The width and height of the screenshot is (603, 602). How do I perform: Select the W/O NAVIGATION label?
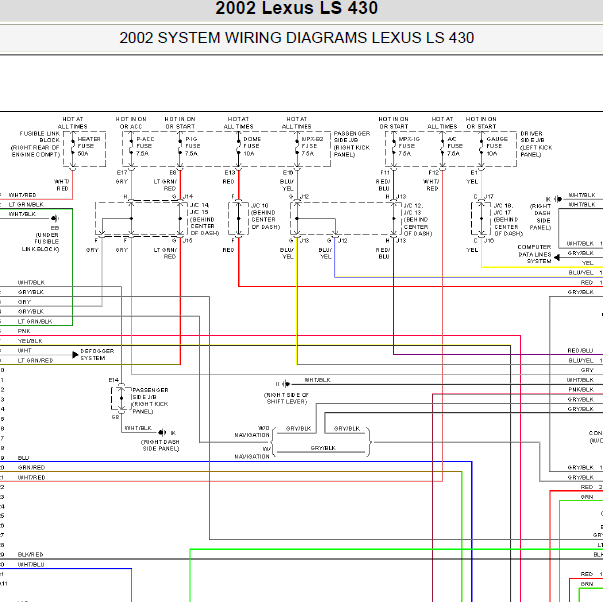(x=252, y=431)
